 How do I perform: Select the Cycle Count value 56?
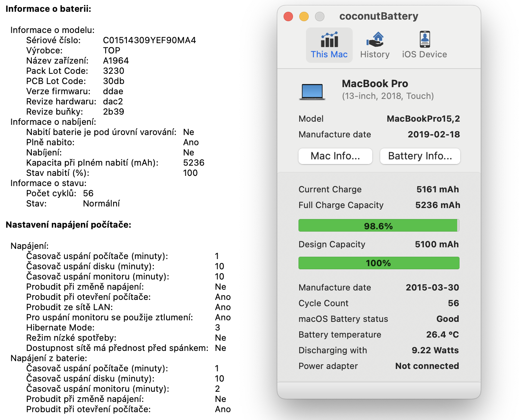(x=454, y=303)
